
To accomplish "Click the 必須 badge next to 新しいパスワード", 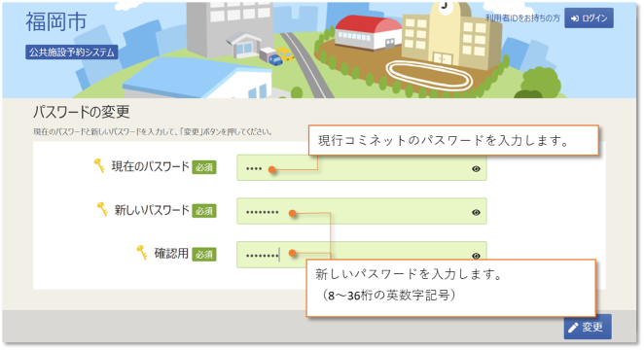I will [204, 211].
